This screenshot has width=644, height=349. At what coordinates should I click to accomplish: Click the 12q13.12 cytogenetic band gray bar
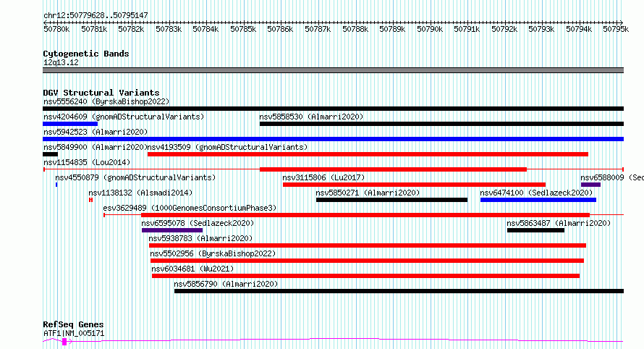point(333,70)
